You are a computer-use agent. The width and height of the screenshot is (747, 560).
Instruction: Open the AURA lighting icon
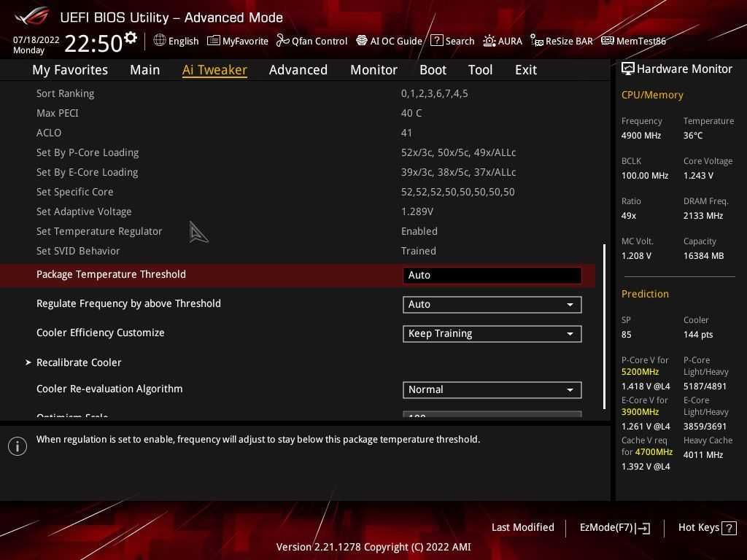(489, 41)
